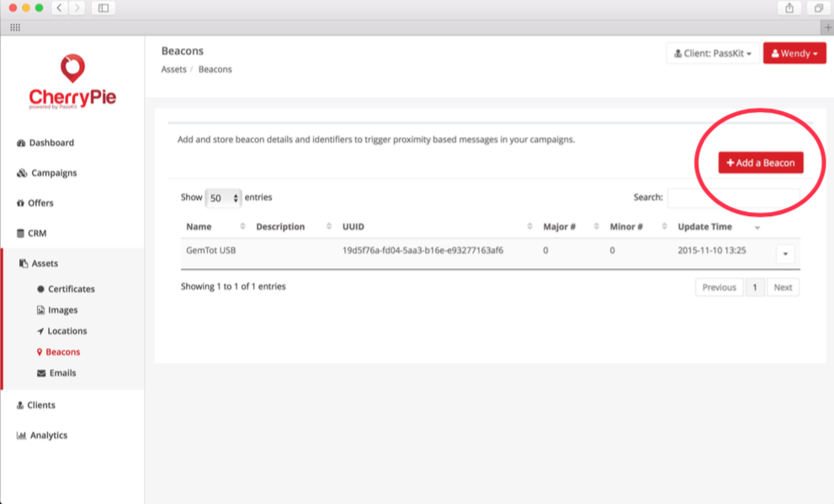Click the Offers gift icon
Screen dimensions: 834x504
coord(20,203)
